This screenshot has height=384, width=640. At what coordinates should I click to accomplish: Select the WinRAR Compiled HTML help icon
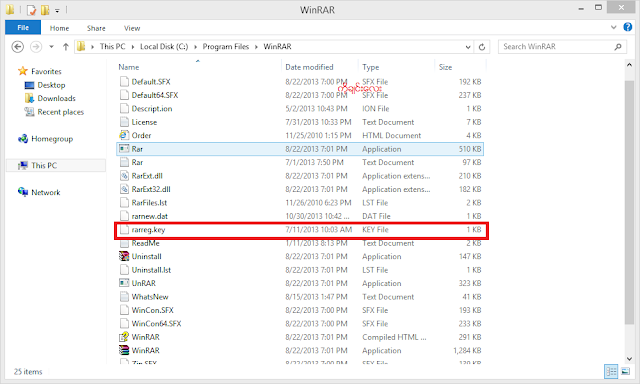(x=124, y=337)
